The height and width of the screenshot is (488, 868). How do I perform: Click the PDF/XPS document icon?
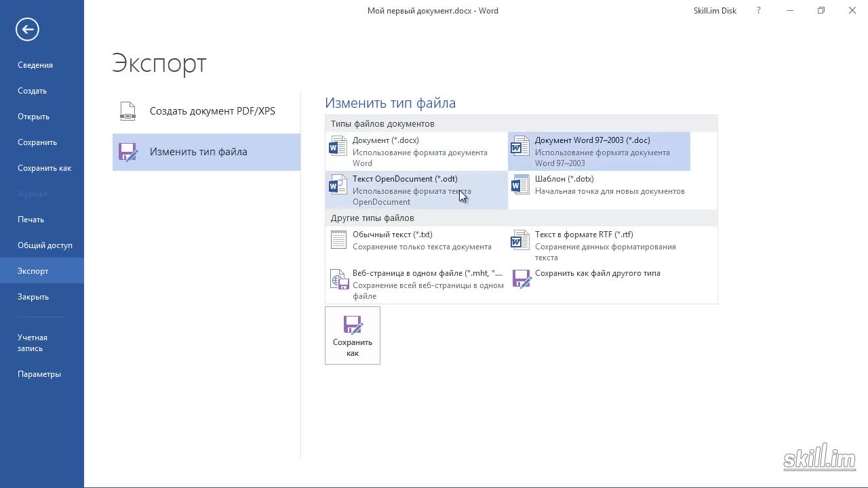(x=127, y=111)
